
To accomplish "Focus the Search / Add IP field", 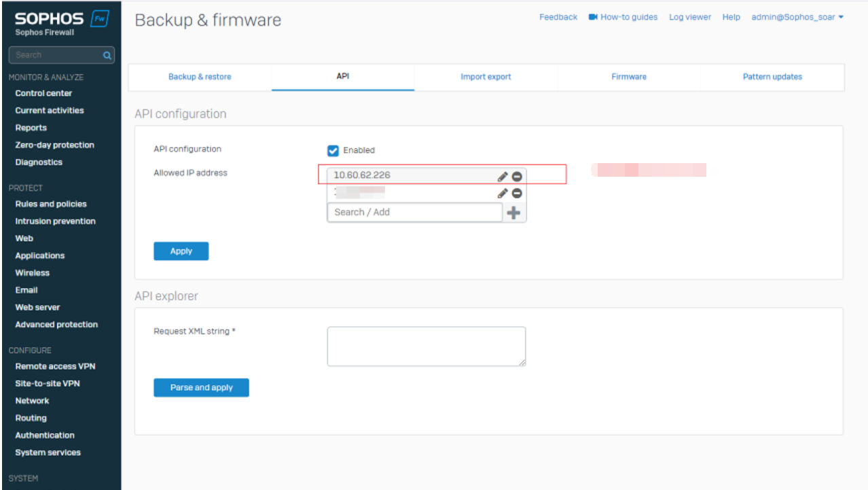I will [x=414, y=212].
